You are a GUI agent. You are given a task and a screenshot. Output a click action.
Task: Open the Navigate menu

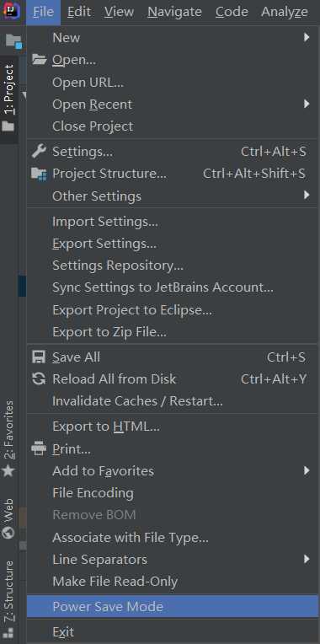175,12
